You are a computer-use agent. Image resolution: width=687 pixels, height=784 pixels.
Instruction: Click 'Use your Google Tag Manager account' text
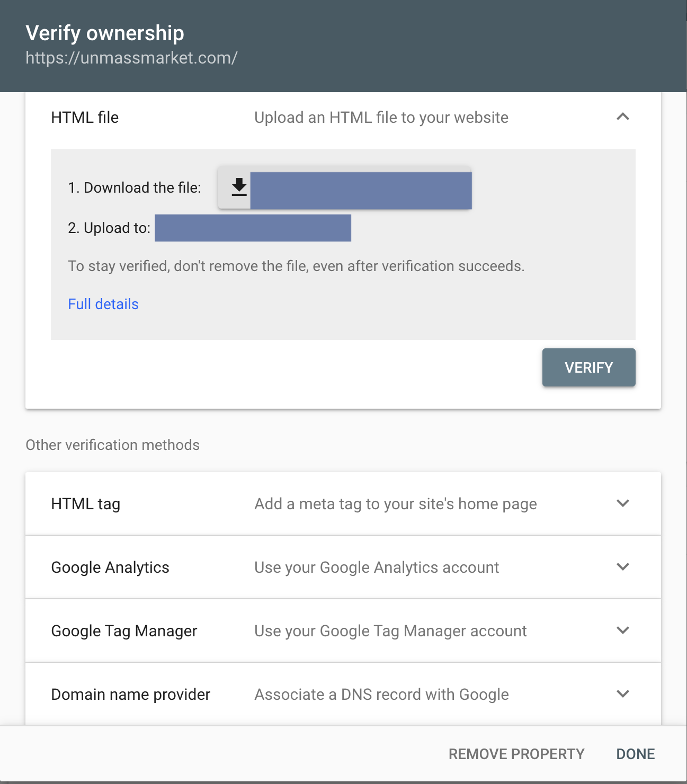coord(390,631)
